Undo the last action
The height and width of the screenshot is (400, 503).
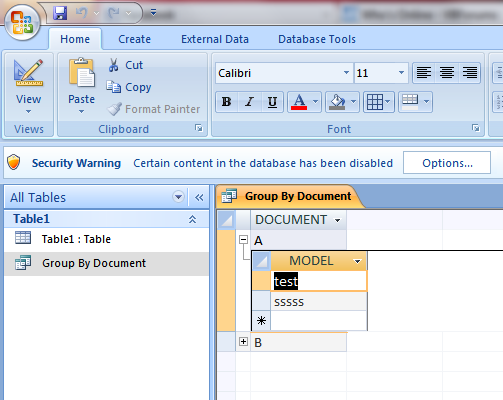coord(81,13)
